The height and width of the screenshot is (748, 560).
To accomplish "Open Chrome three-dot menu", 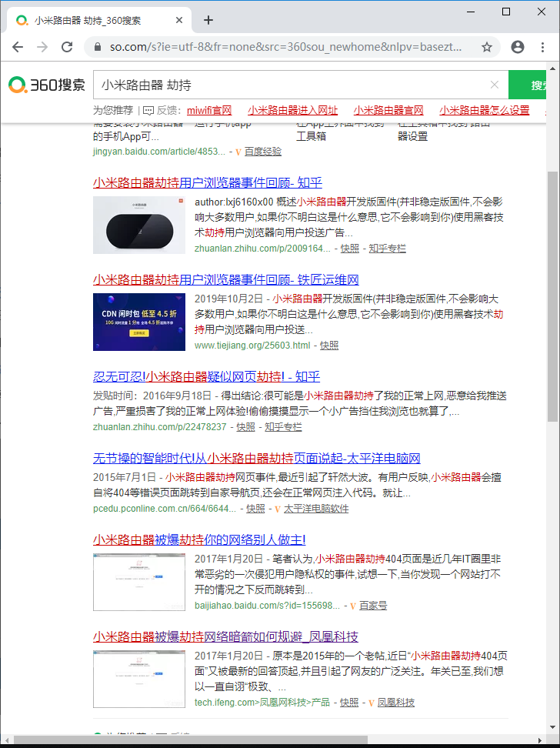I will coord(542,47).
